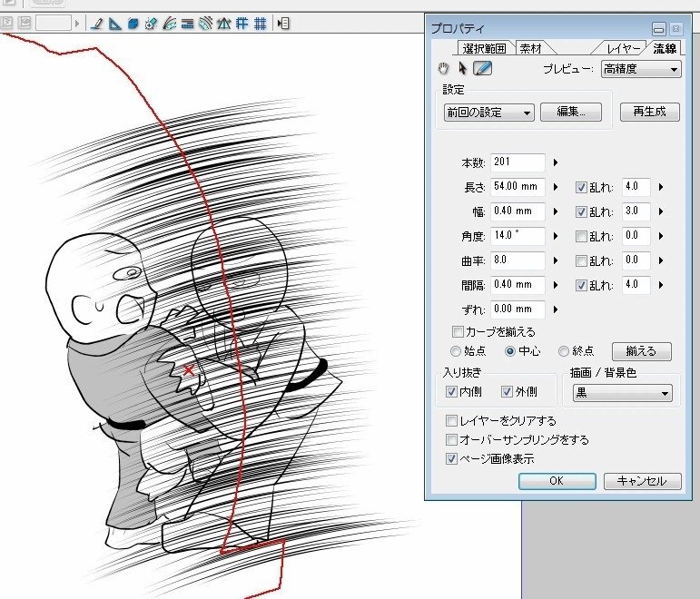
Task: Click the キャンセル button
Action: tap(642, 481)
